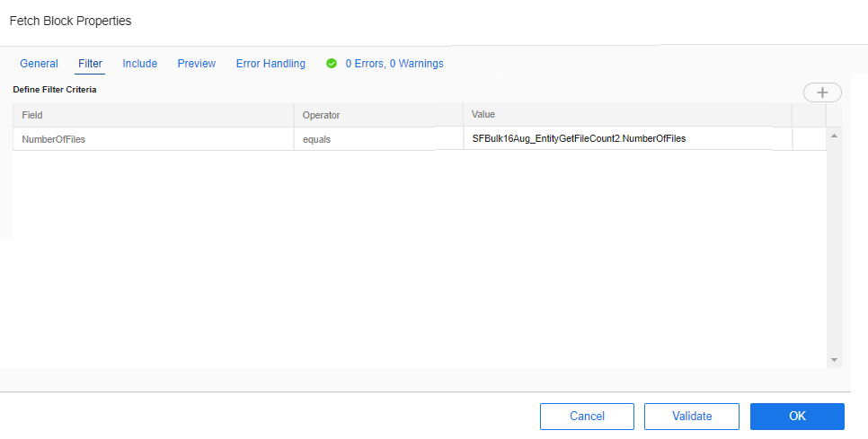The width and height of the screenshot is (868, 439).
Task: Open the Error Handling tab
Action: (270, 64)
